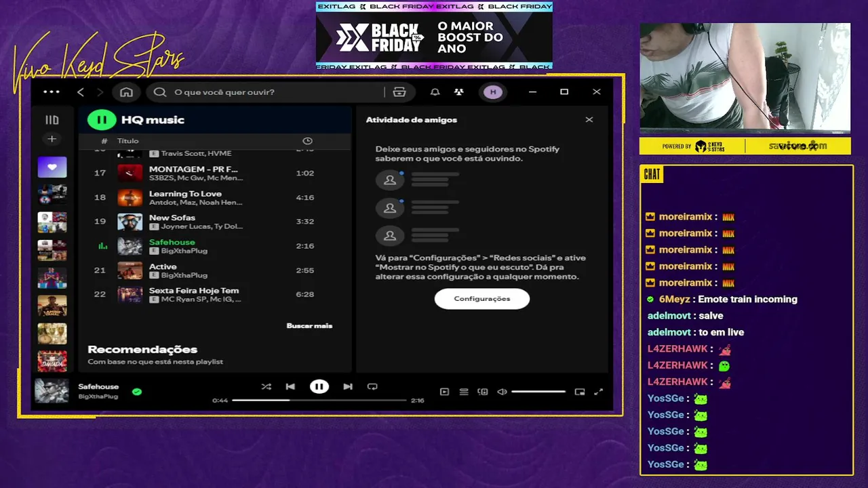Click Safehouse title in player bar
Screen dimensions: 868x488
[x=98, y=386]
